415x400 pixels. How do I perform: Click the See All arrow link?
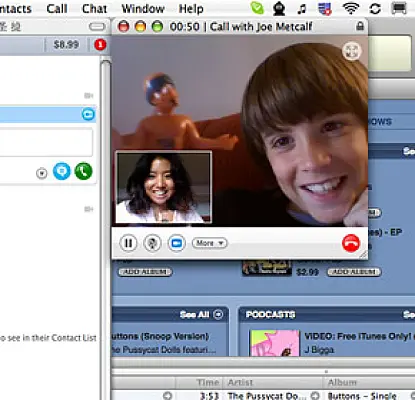(201, 314)
